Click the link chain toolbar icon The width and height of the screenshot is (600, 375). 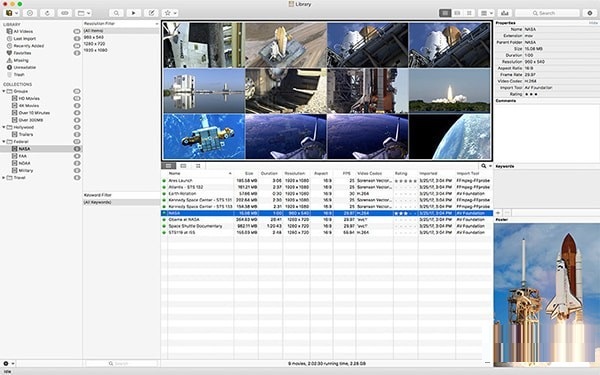click(65, 13)
